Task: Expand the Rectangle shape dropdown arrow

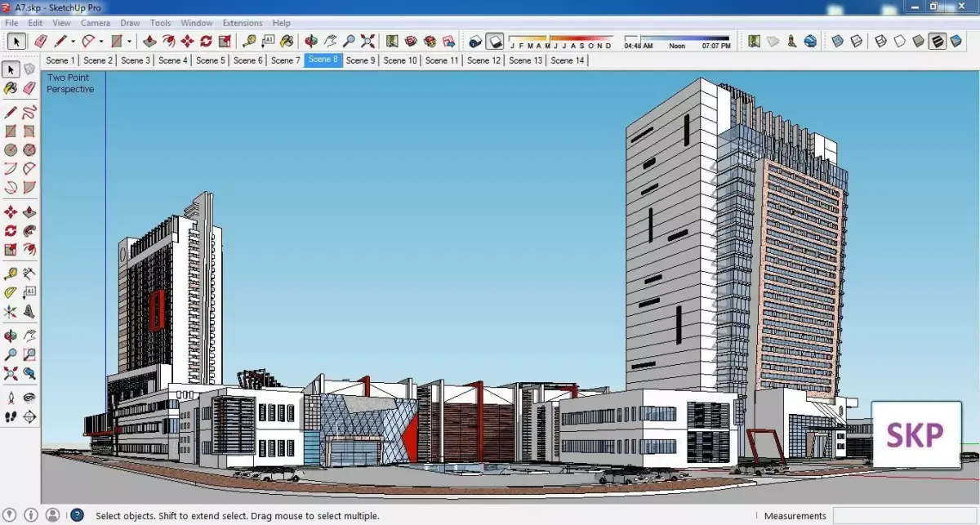Action: point(129,41)
